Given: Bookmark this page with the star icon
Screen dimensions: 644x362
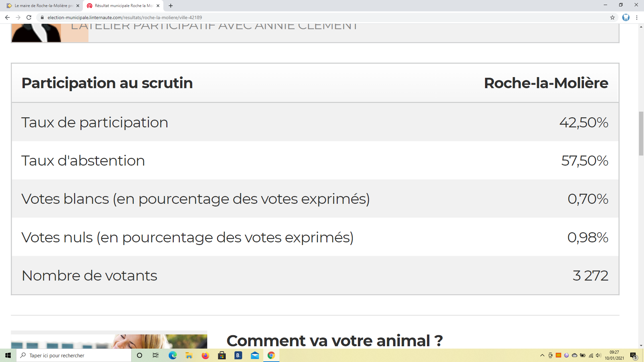Looking at the screenshot, I should click(x=612, y=17).
